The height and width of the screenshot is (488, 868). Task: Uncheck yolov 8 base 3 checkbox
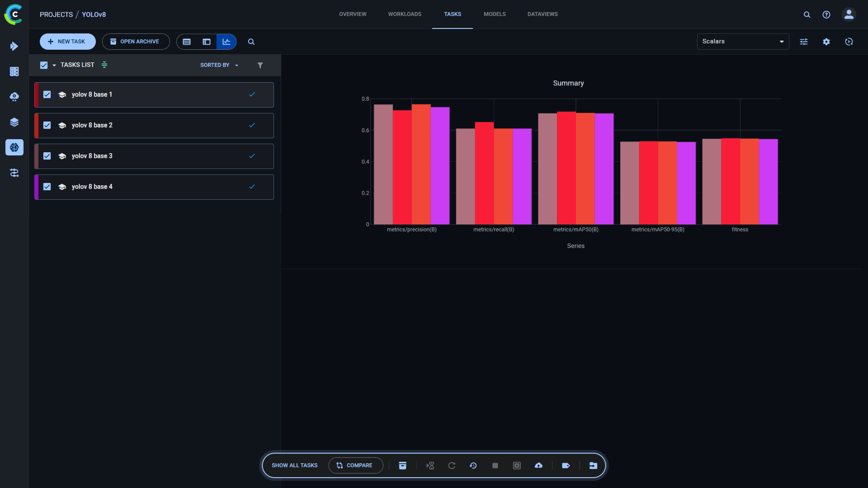click(47, 156)
